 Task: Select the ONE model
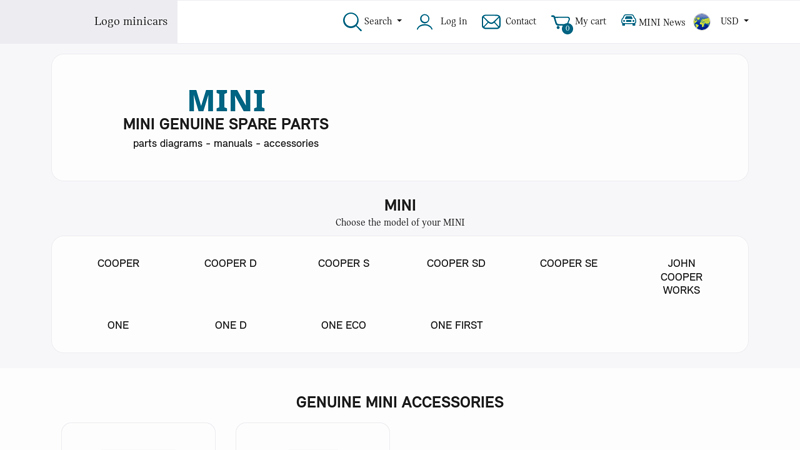coord(118,325)
